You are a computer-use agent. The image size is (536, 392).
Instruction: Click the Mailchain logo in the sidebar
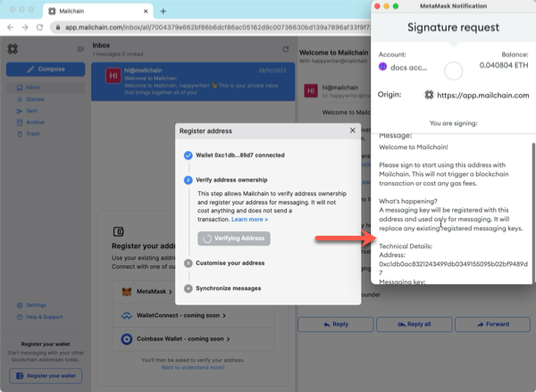click(13, 49)
